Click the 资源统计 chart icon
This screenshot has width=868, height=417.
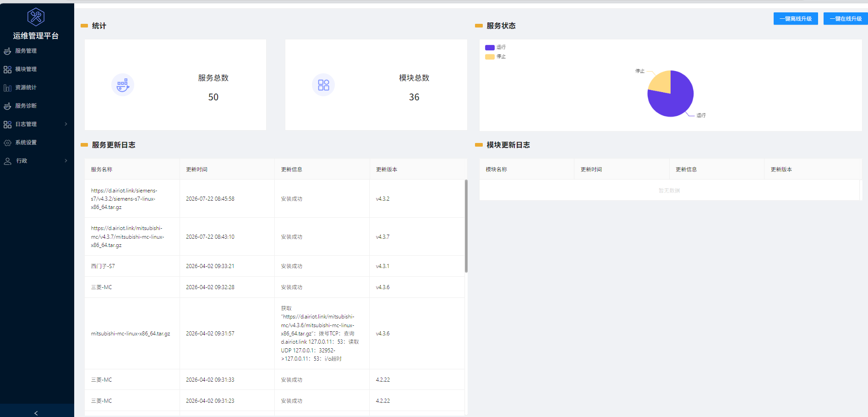(7, 88)
